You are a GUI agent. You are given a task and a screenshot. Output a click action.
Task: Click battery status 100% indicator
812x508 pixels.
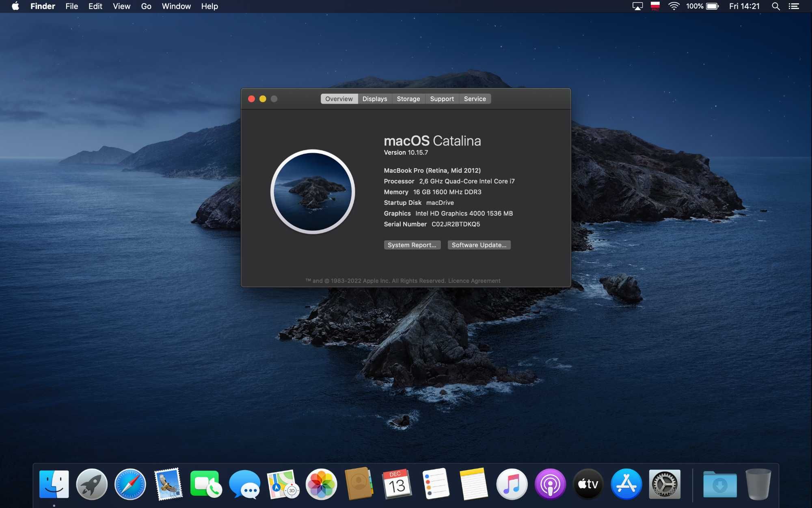tap(702, 6)
